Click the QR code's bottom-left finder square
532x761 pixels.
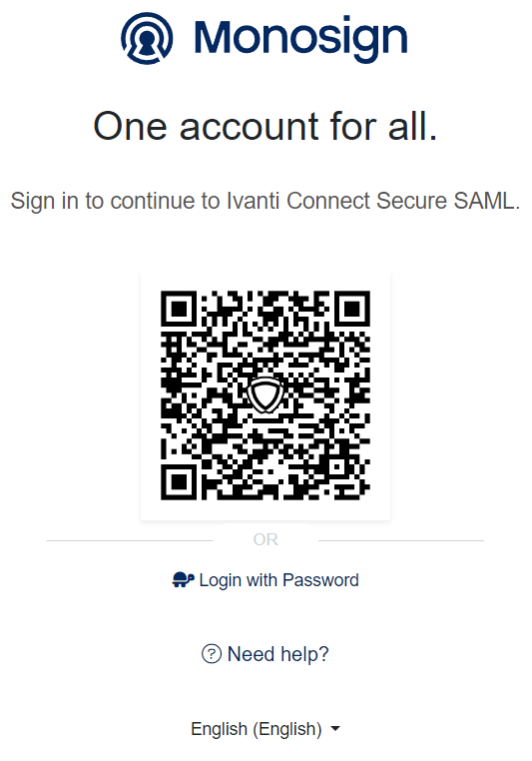(179, 482)
